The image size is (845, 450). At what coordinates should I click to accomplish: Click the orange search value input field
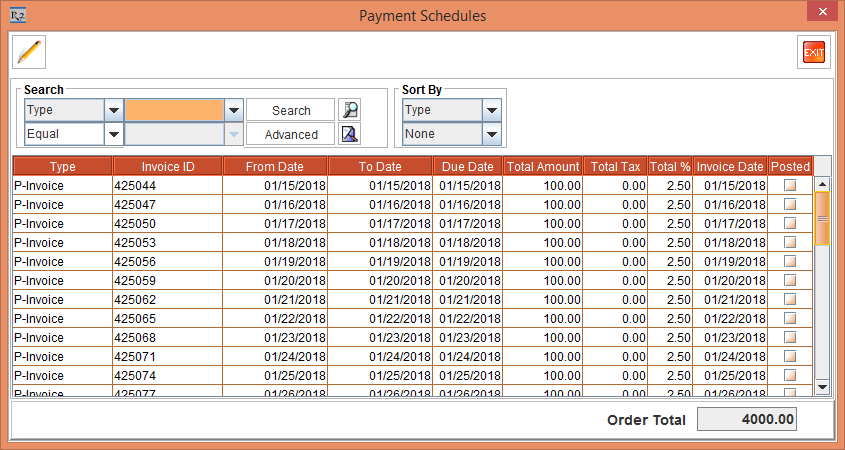click(x=174, y=110)
